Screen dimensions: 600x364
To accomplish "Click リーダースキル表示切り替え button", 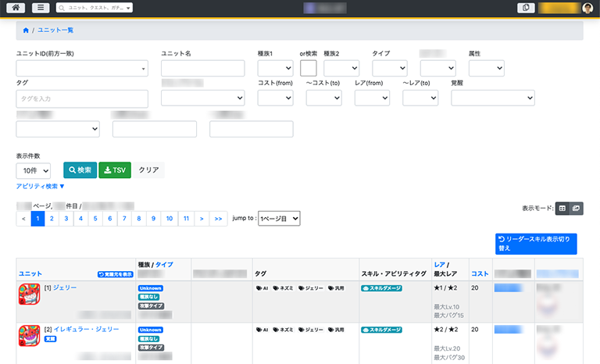I will (x=536, y=244).
